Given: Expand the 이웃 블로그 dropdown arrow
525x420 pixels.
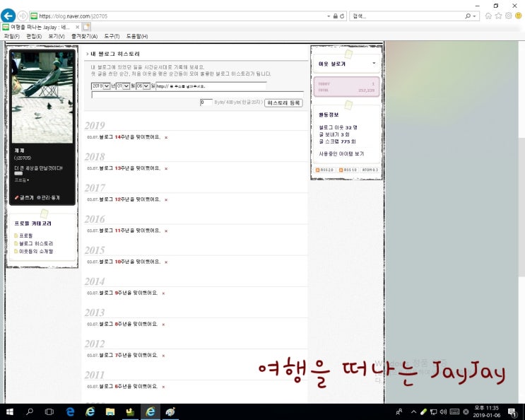Looking at the screenshot, I should (374, 64).
